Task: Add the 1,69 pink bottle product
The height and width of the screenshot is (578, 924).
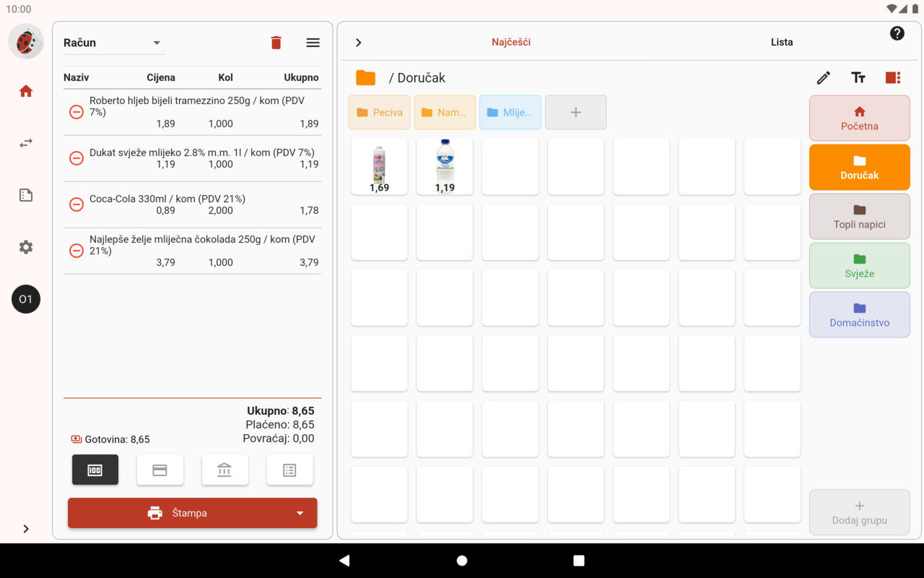Action: [x=379, y=167]
